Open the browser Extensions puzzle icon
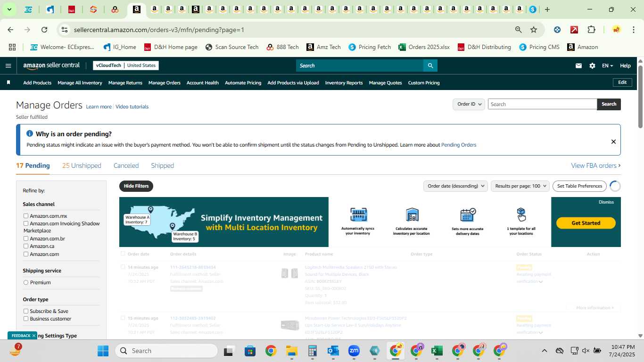The height and width of the screenshot is (362, 644). coord(591,30)
